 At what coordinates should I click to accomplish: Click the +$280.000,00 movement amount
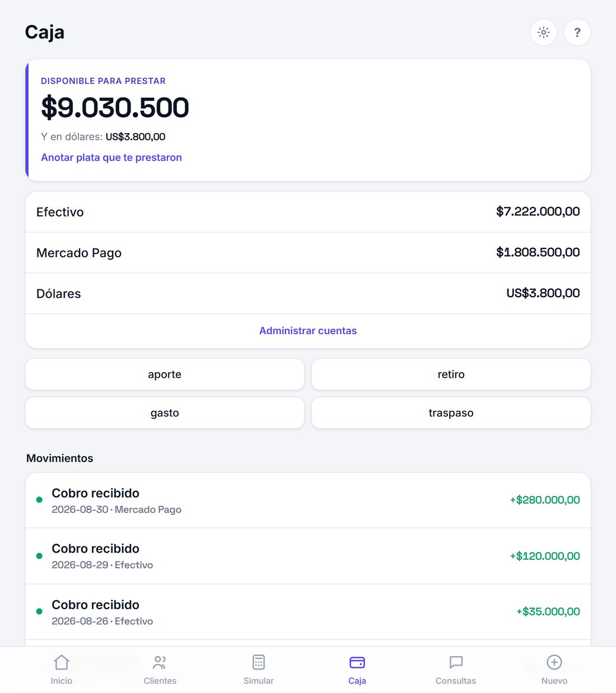(x=545, y=500)
